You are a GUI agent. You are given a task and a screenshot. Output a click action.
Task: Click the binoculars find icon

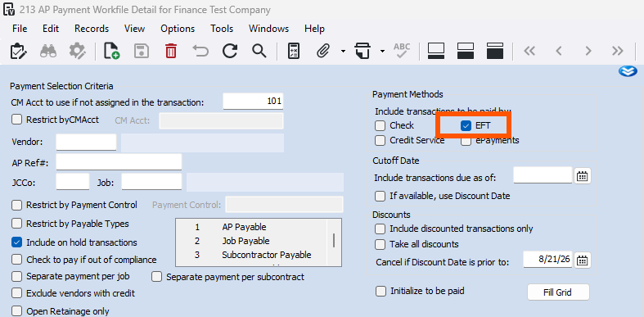point(48,51)
